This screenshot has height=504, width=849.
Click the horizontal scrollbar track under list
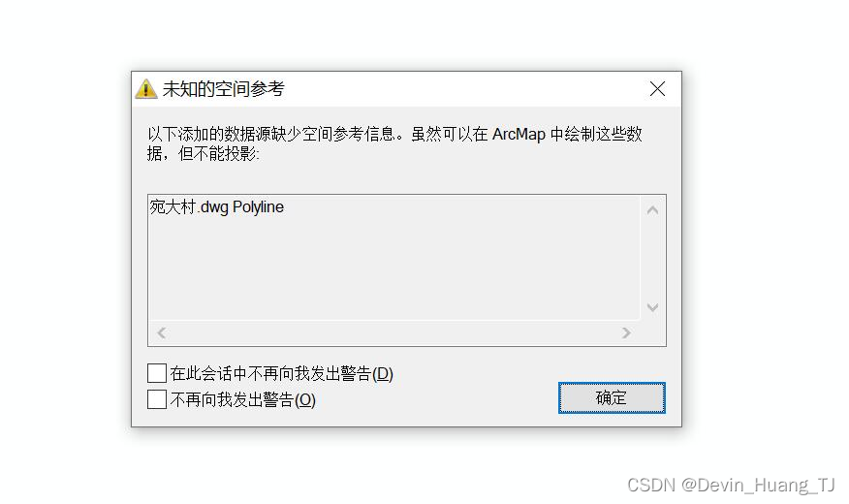[x=394, y=332]
